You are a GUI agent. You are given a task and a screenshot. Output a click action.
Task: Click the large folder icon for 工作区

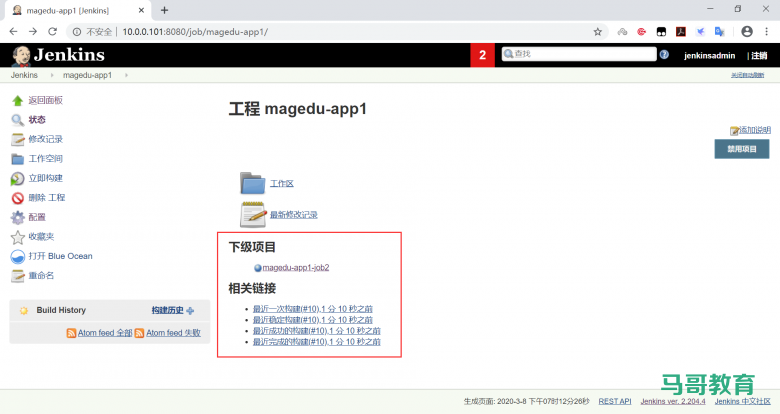coord(253,183)
